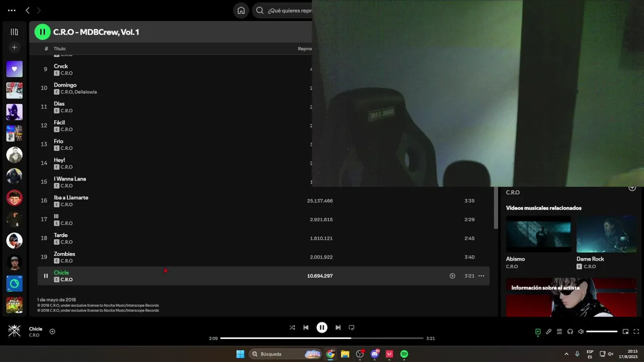Image resolution: width=644 pixels, height=362 pixels.
Task: Open Spotify from the taskbar
Action: click(x=404, y=354)
